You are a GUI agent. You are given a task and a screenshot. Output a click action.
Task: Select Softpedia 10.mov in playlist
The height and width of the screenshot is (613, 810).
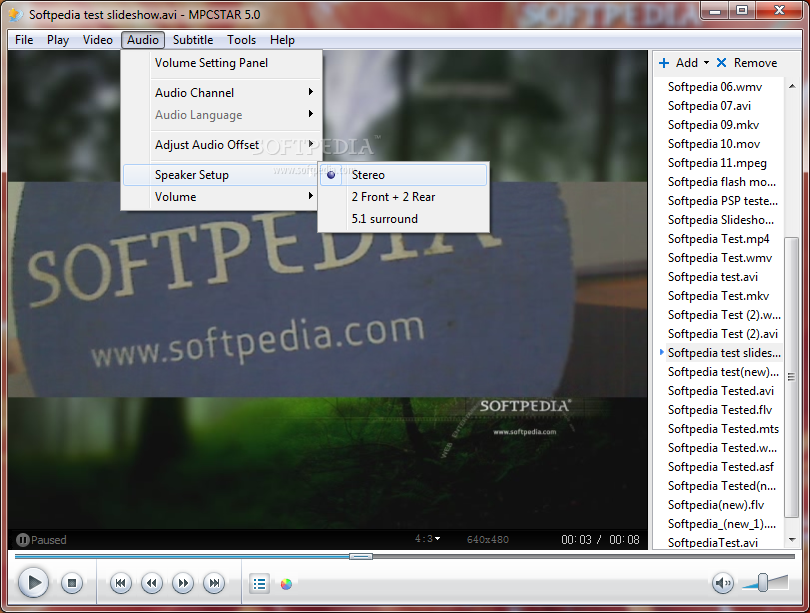pyautogui.click(x=714, y=144)
